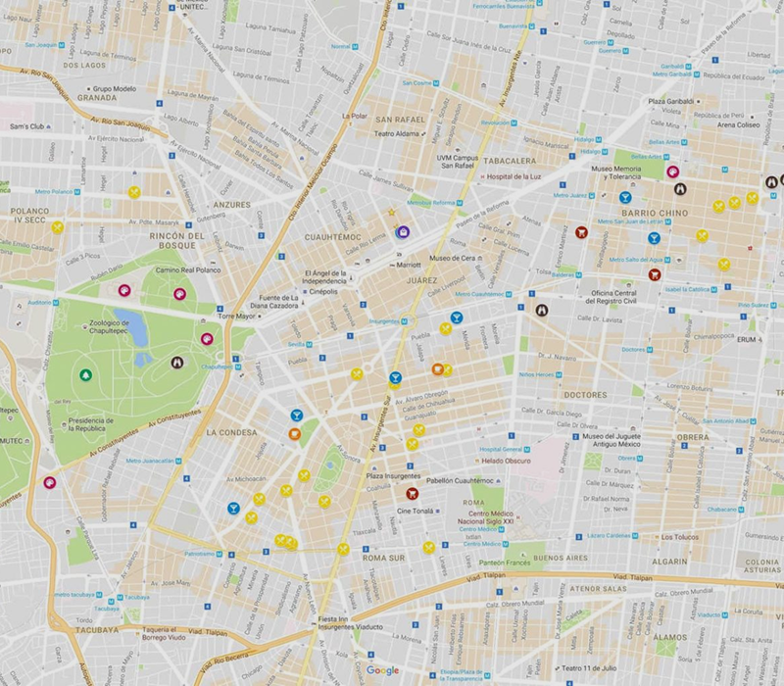The width and height of the screenshot is (784, 686).
Task: Click the Pabellón Cuauhtémoc label
Action: point(460,480)
